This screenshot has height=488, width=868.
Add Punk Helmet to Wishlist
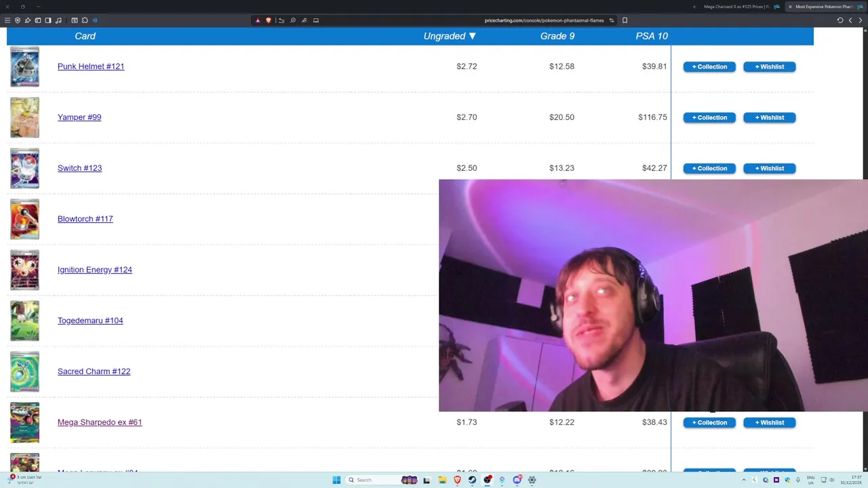pyautogui.click(x=770, y=66)
